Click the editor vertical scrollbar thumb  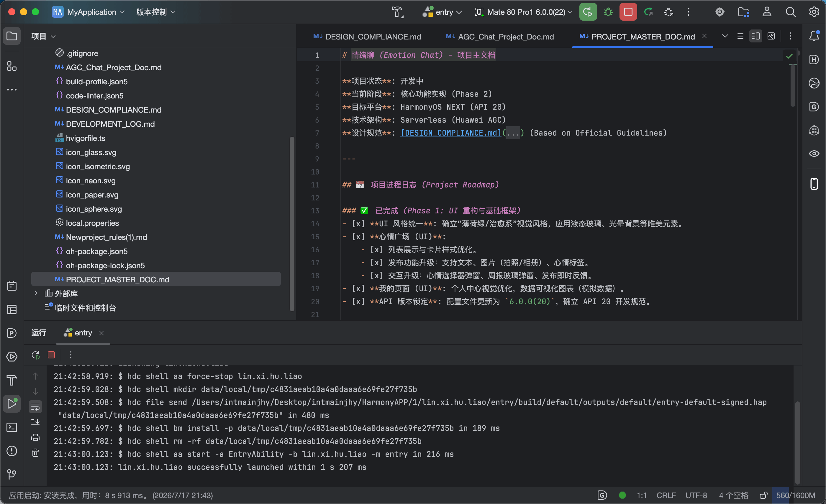pyautogui.click(x=793, y=85)
